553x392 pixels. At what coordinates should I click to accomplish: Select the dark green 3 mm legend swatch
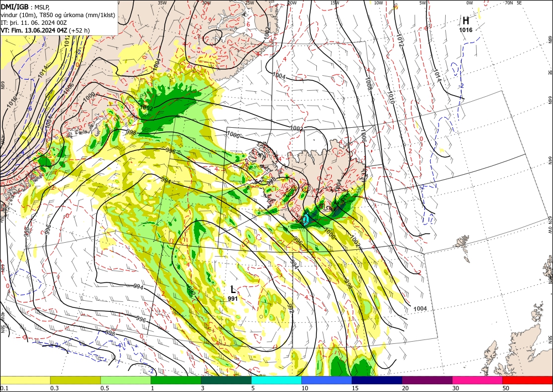click(226, 380)
